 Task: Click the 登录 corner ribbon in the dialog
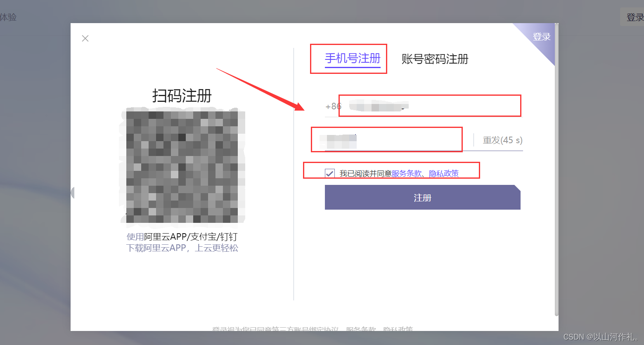(x=541, y=37)
